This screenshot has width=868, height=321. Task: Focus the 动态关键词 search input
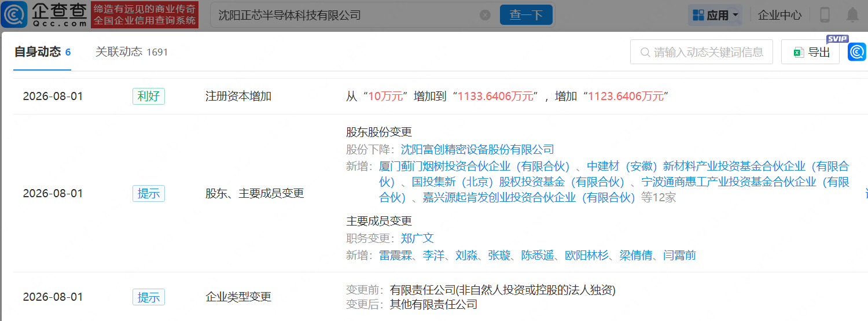[701, 52]
